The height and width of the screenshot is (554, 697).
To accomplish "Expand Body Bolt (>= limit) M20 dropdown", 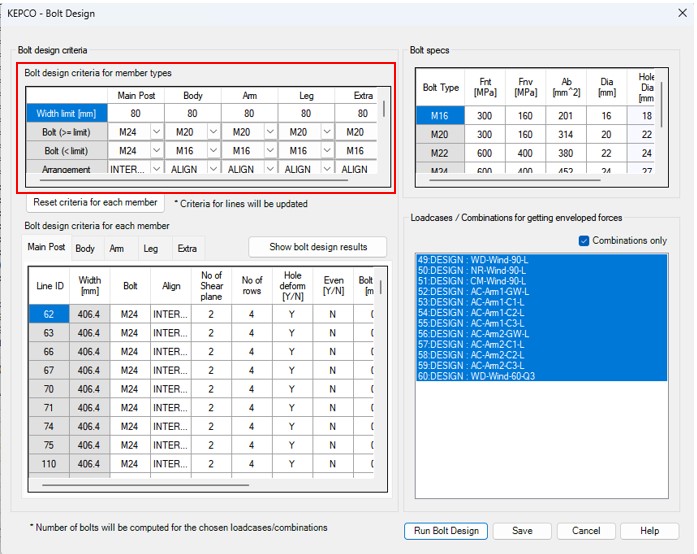I will click(x=212, y=132).
